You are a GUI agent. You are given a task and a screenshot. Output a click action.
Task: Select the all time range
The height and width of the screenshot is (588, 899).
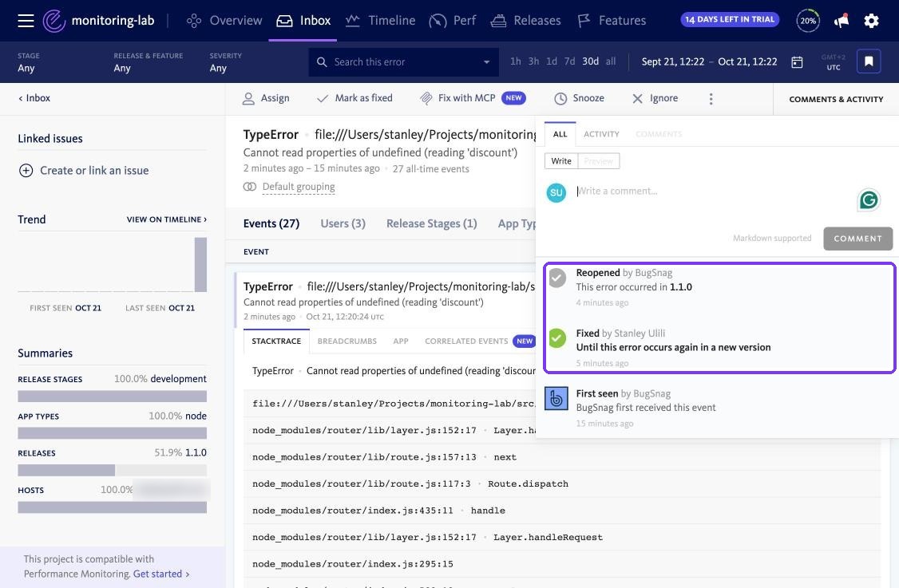(x=611, y=61)
